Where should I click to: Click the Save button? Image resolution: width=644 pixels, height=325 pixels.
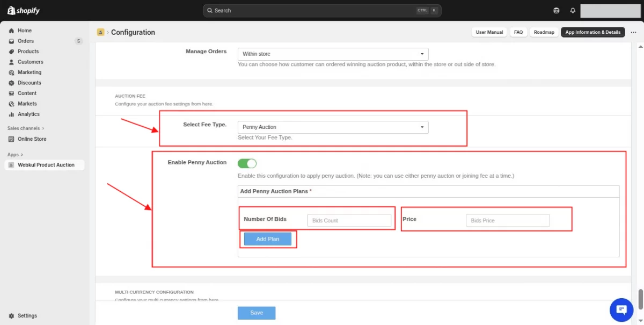257,313
